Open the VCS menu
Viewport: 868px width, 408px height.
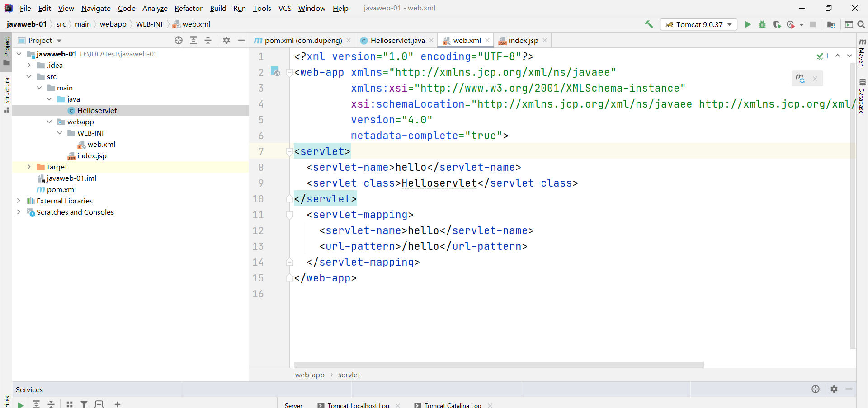point(285,8)
